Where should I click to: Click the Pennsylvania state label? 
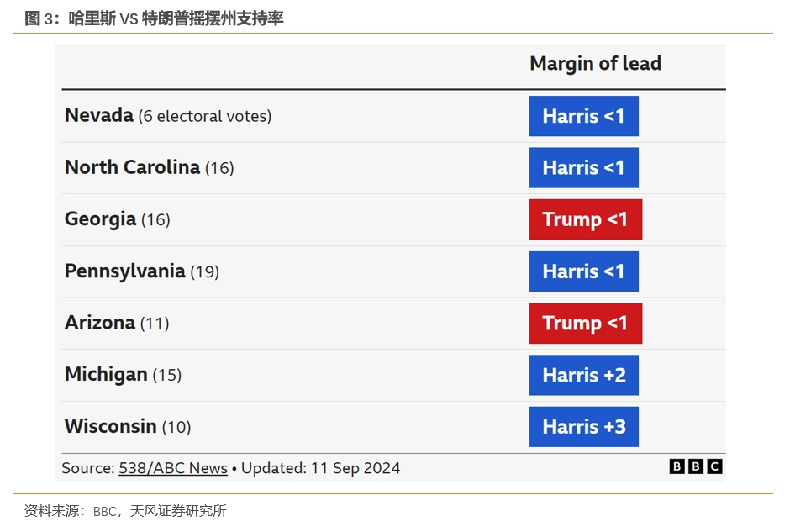point(124,271)
